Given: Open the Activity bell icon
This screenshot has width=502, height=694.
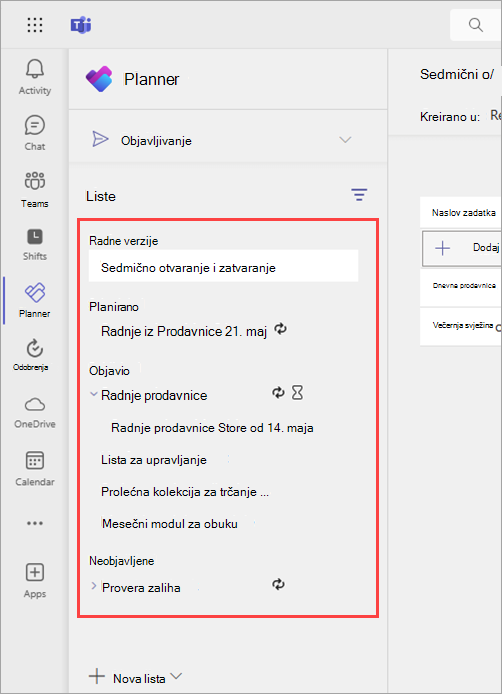Looking at the screenshot, I should [35, 69].
